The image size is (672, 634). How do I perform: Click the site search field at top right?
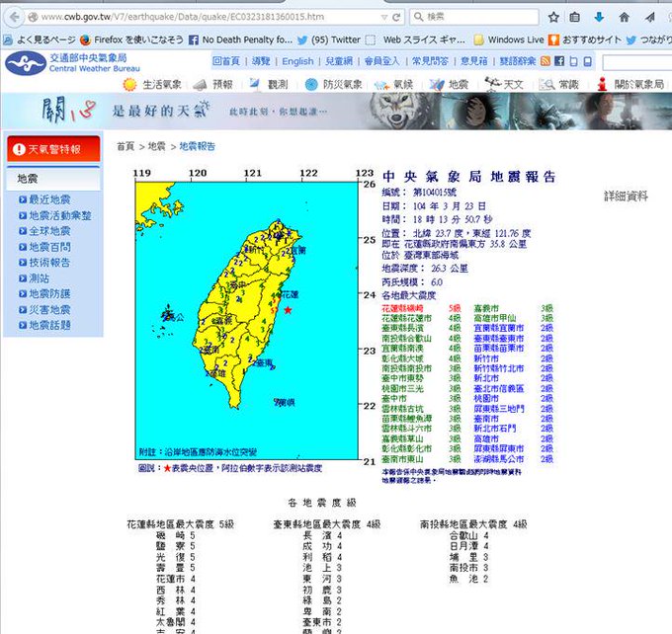(x=636, y=62)
